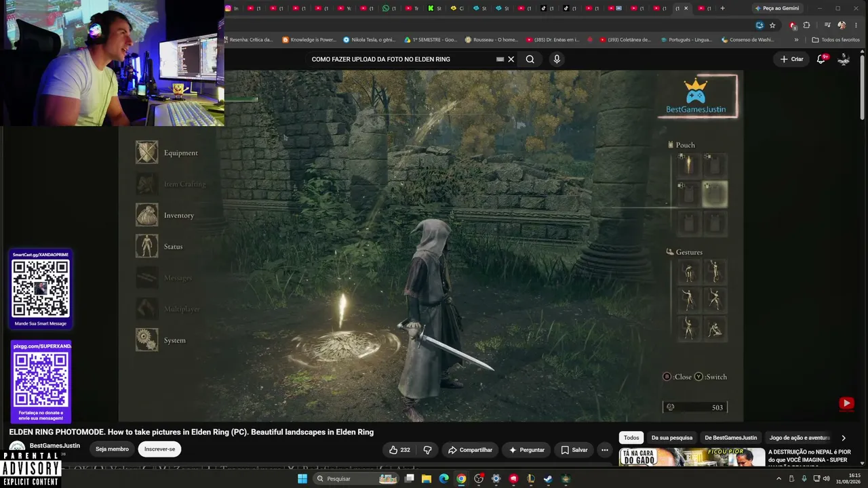Open File Explorer from the taskbar
868x488 pixels.
pos(427,479)
